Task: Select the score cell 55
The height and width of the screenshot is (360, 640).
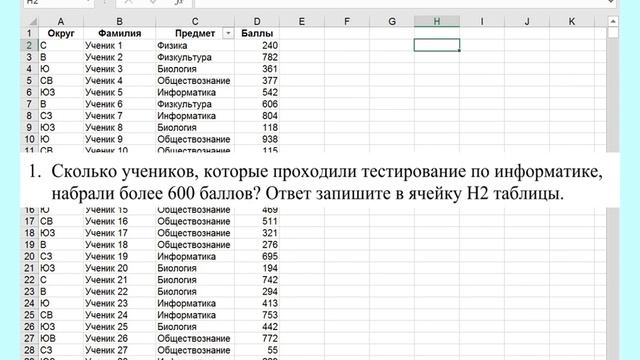Action: point(257,350)
